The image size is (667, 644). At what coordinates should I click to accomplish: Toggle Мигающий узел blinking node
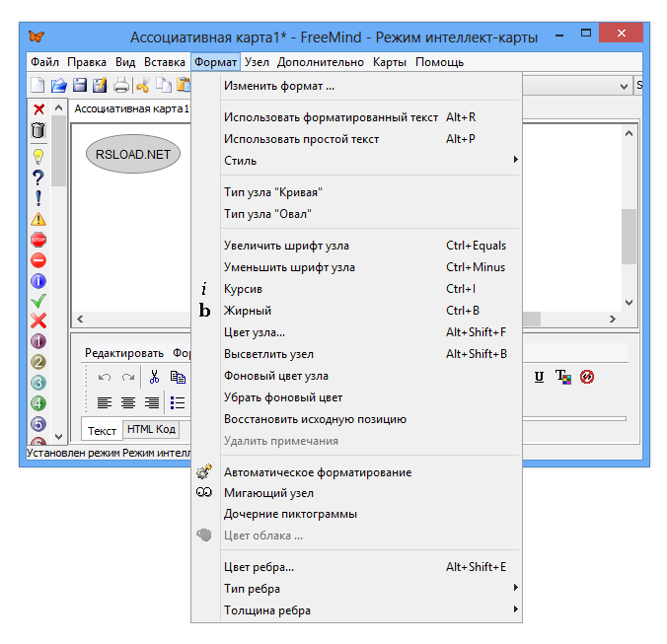[x=356, y=493]
